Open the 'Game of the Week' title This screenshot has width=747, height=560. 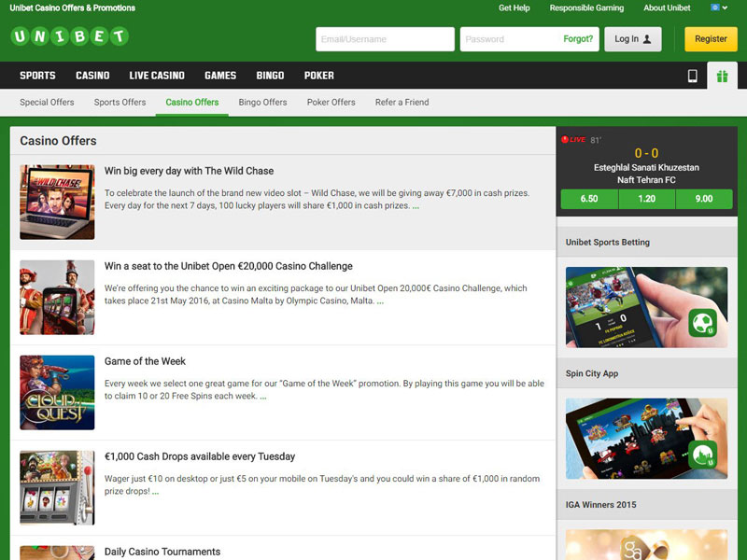pyautogui.click(x=145, y=361)
